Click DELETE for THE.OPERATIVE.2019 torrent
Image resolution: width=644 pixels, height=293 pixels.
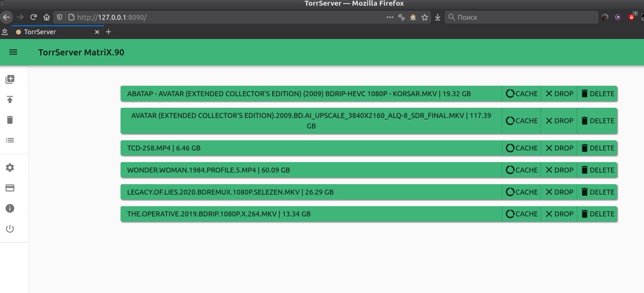pyautogui.click(x=597, y=214)
